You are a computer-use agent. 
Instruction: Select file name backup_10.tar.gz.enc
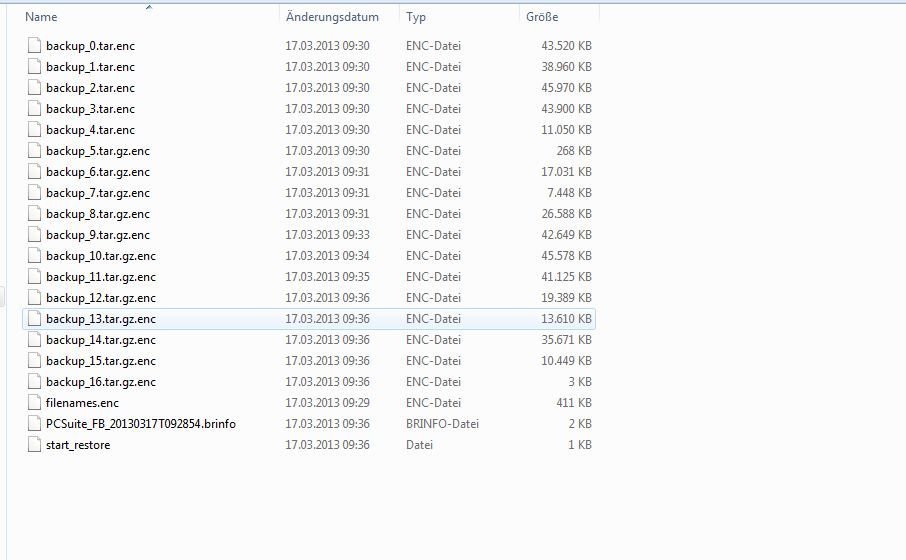click(x=101, y=256)
